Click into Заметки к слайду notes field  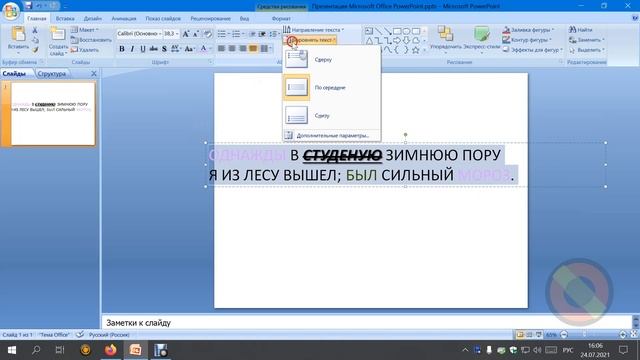click(367, 323)
